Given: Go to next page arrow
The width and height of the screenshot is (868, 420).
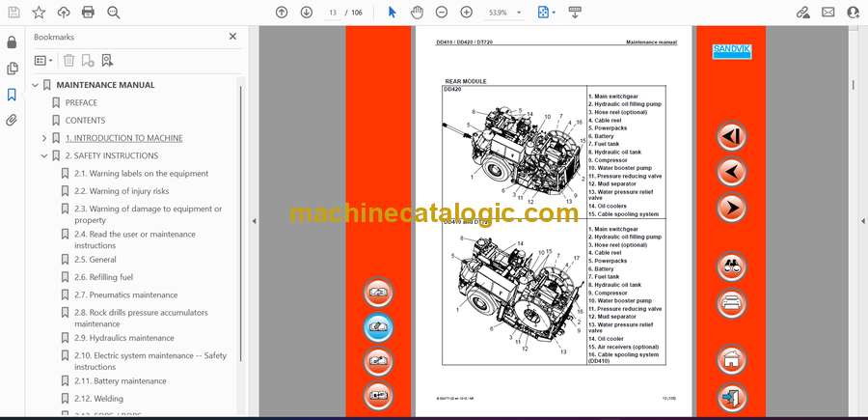Looking at the screenshot, I should click(x=306, y=13).
